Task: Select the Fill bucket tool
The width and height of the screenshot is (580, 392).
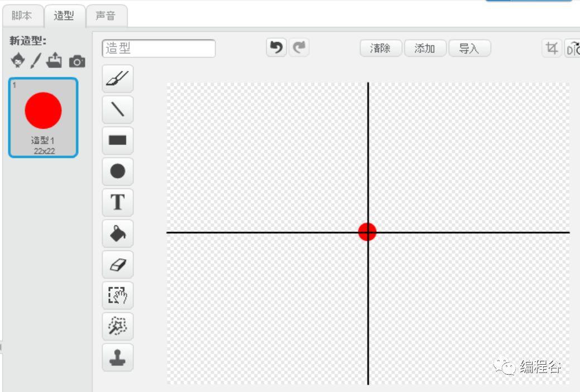Action: [117, 234]
